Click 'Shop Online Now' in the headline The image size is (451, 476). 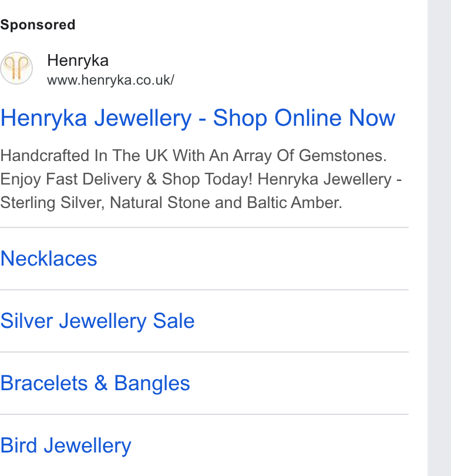pyautogui.click(x=304, y=118)
